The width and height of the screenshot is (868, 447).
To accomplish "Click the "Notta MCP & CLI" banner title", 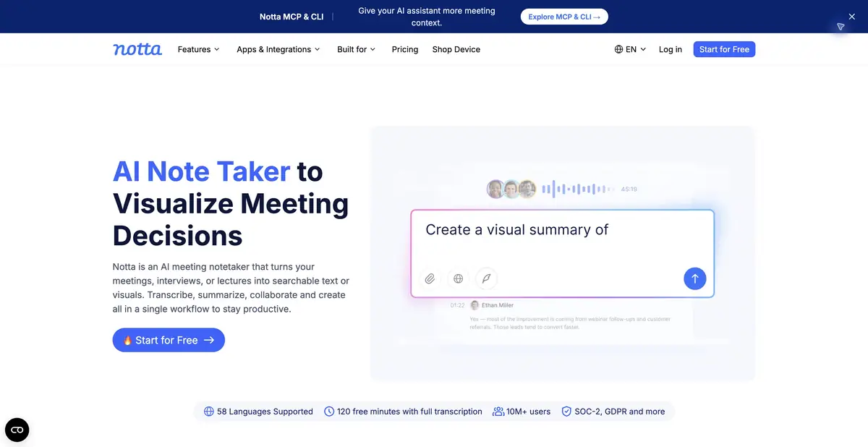I will pos(292,17).
